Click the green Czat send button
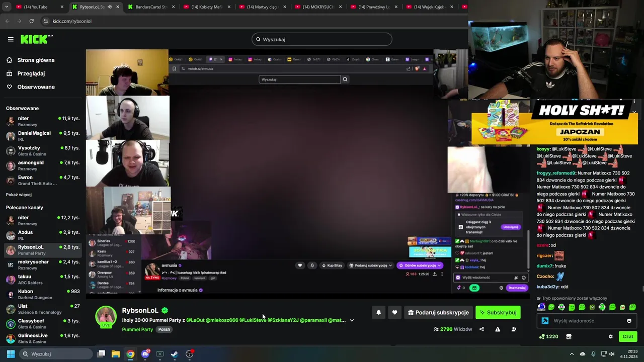This screenshot has height=362, width=644. tap(628, 336)
